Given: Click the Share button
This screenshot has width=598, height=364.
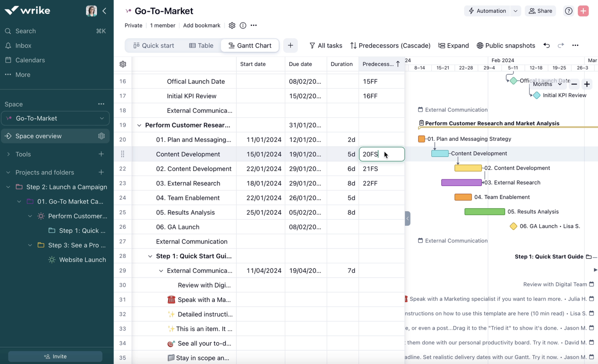Looking at the screenshot, I should (x=540, y=11).
